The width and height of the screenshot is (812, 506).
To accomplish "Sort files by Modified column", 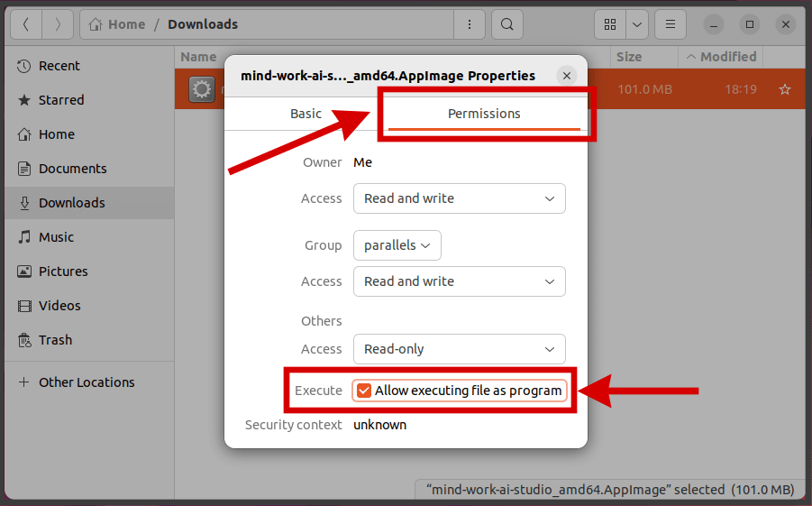I will [727, 57].
